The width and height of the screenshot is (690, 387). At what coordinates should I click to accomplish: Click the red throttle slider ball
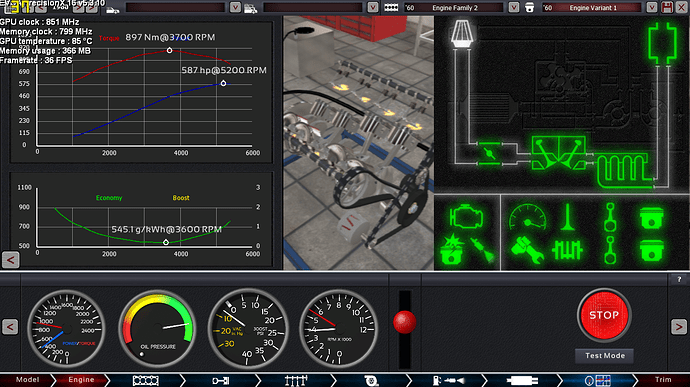404,322
